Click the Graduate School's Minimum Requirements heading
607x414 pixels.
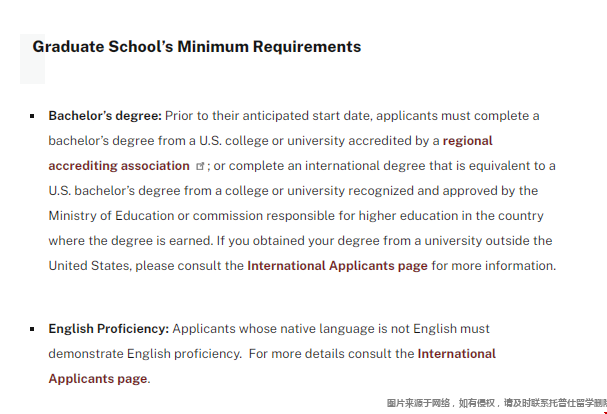point(197,47)
